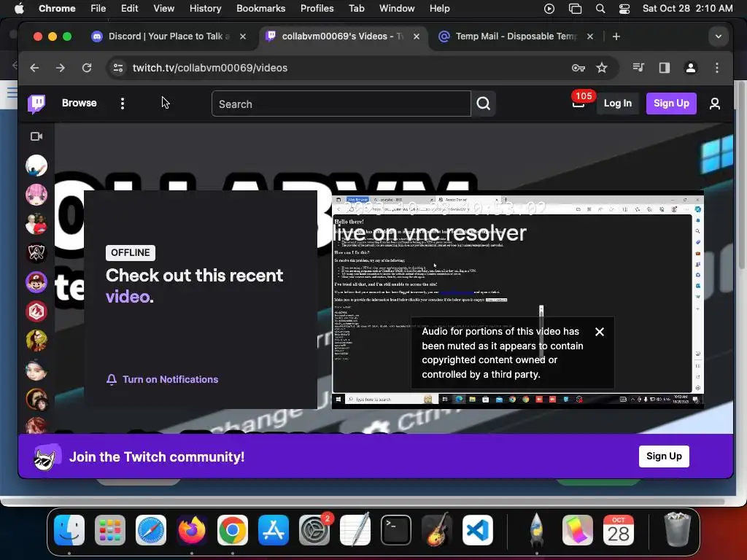Click the Browse link in Twitch header
Image resolution: width=747 pixels, height=560 pixels.
pos(79,103)
